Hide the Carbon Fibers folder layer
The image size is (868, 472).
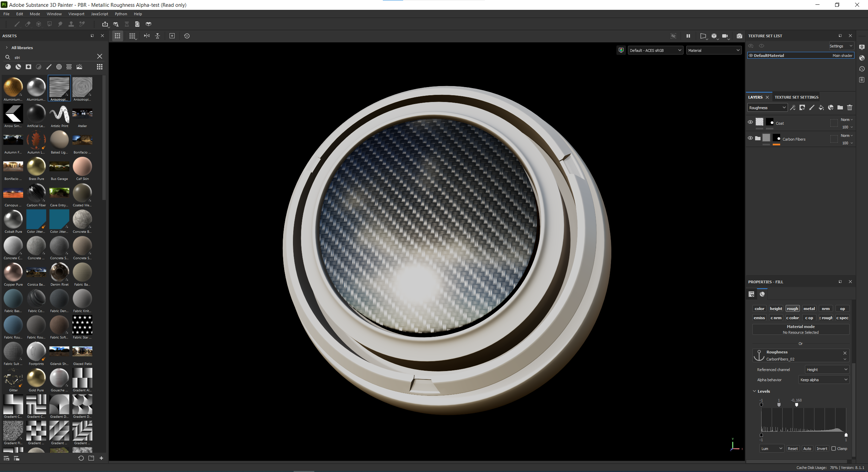pos(750,138)
